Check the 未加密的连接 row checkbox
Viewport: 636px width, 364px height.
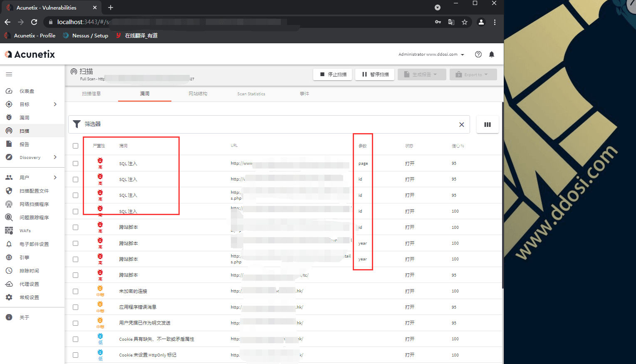[75, 291]
